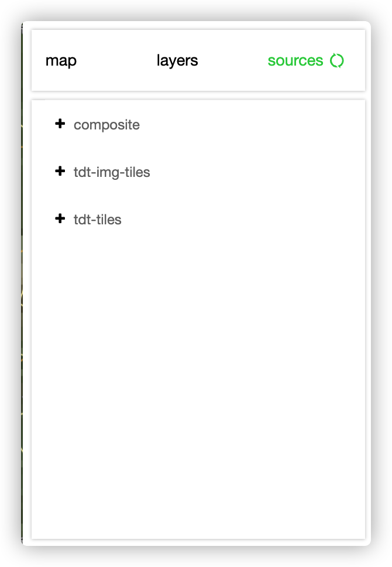Click the map canvas strip at left edge
392x567 pixels.
pos(22,283)
